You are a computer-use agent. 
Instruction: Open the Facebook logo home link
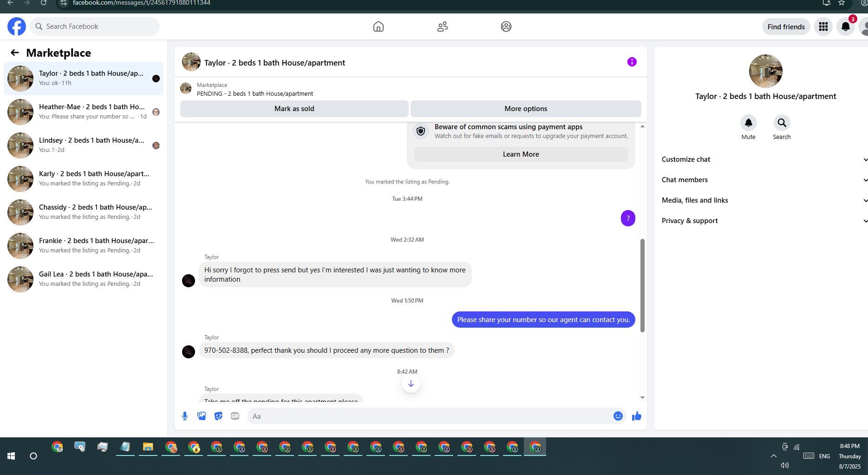coord(17,26)
